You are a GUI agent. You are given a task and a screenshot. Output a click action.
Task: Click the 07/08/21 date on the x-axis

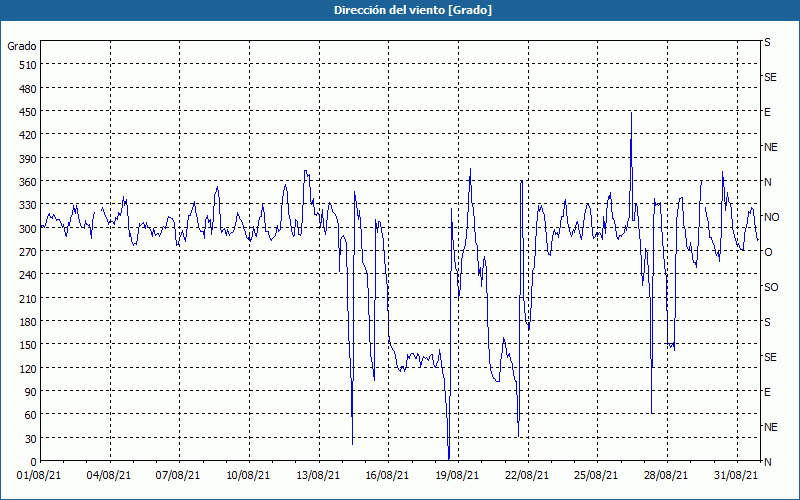pyautogui.click(x=180, y=476)
